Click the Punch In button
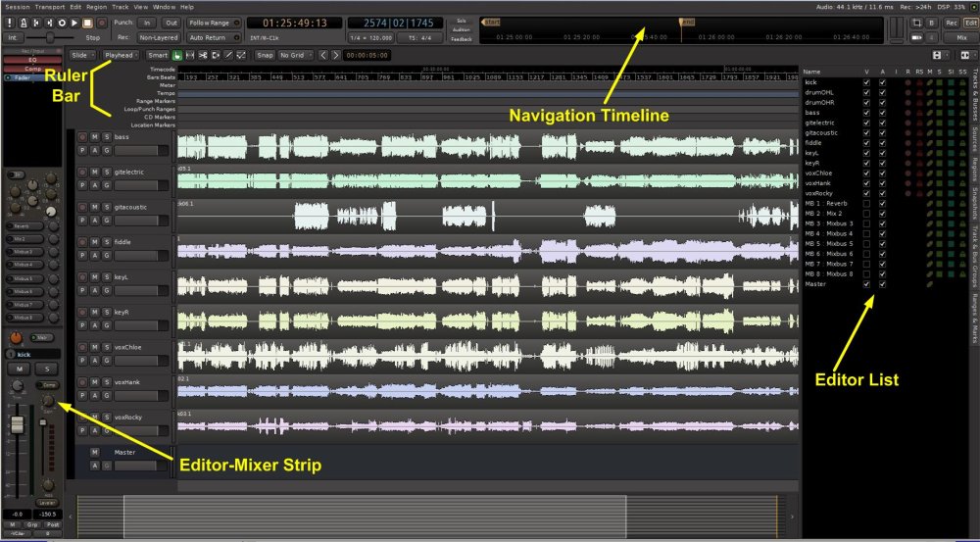The image size is (980, 542). 147,23
